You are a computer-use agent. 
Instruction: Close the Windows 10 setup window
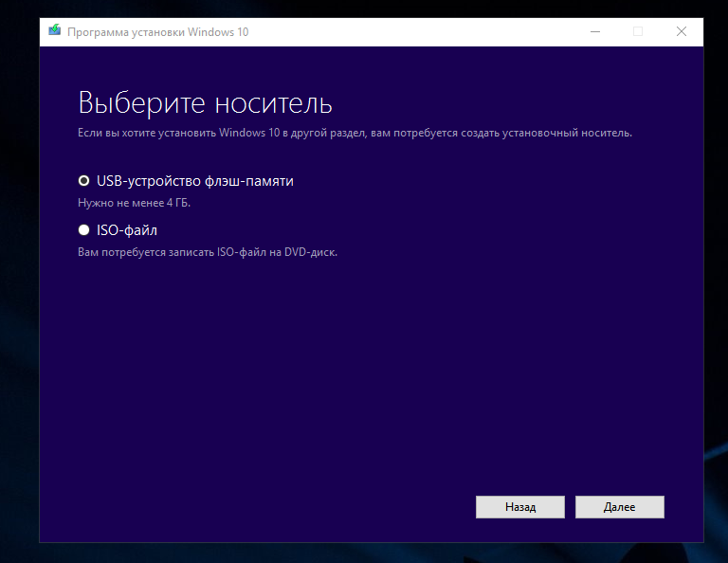(682, 31)
